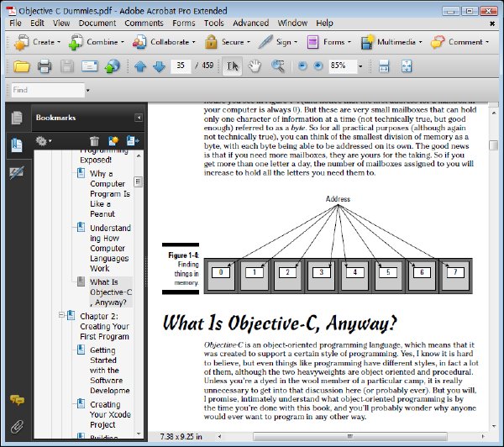Screen dimensions: 504x447
Task: Open the Signatures panel icon
Action: [17, 173]
